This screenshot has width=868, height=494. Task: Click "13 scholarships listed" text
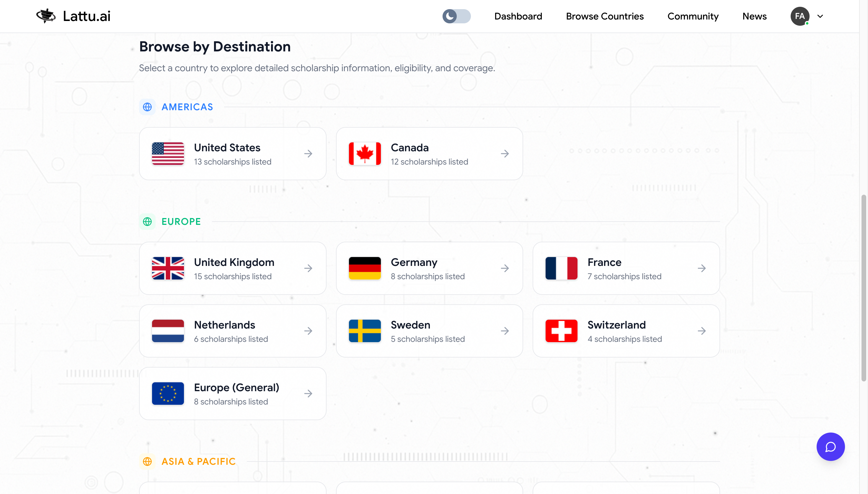coord(233,162)
